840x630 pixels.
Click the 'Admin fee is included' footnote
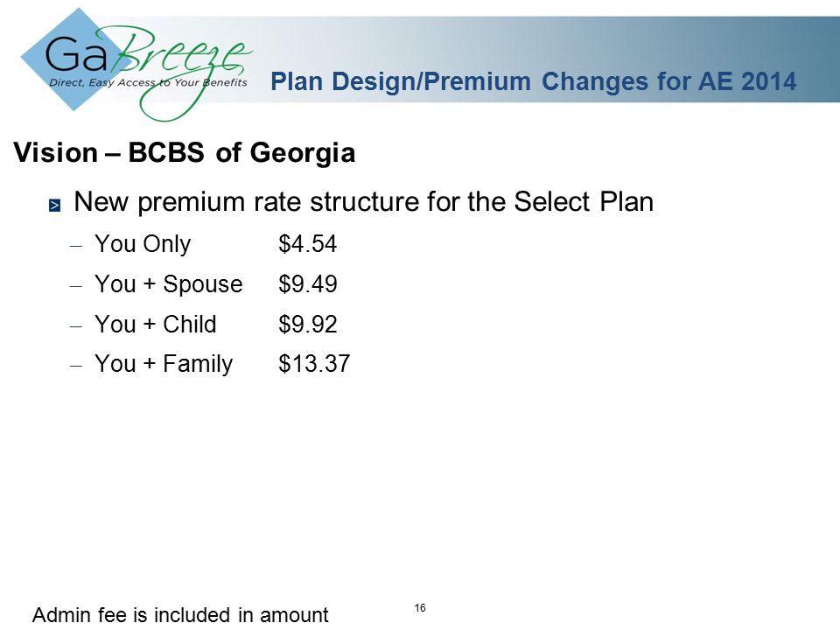180,614
